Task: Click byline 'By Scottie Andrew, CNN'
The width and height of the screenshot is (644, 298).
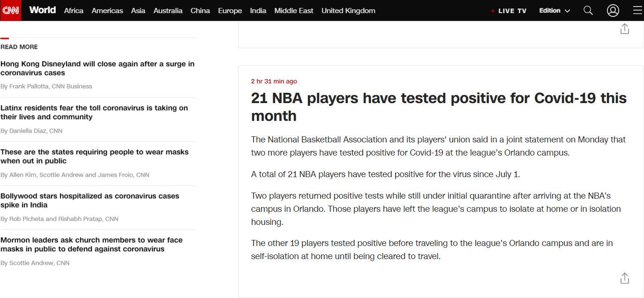Action: [35, 263]
